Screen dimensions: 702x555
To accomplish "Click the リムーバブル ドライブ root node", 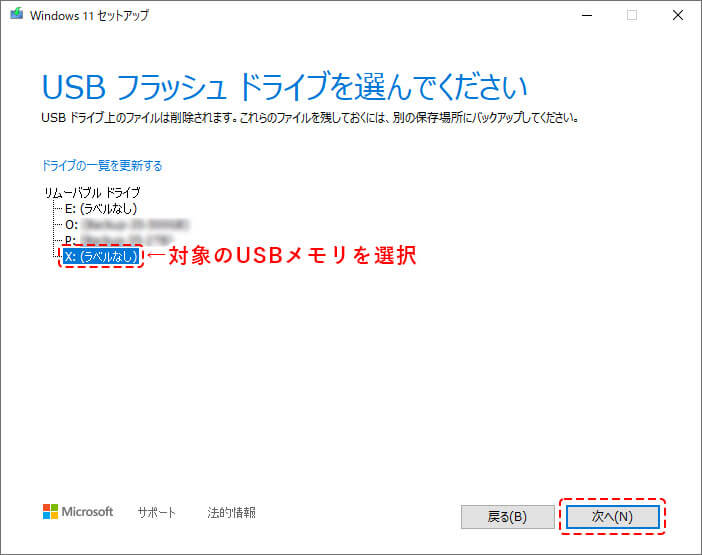I will [92, 193].
